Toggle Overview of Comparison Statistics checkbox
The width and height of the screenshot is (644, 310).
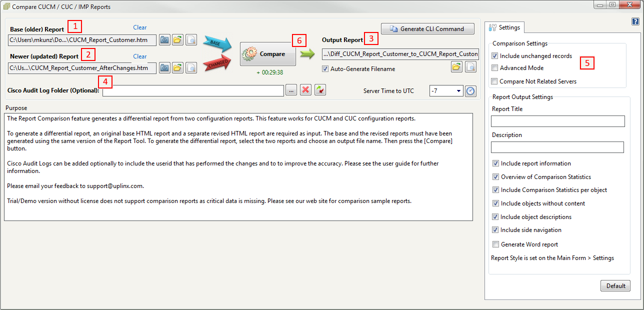(x=496, y=177)
